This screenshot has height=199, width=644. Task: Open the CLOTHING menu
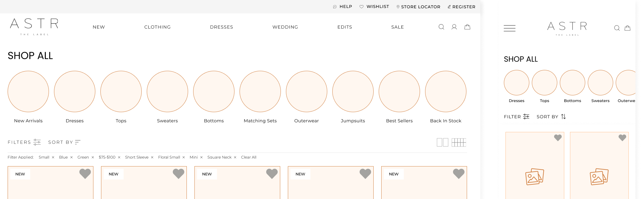pos(158,27)
